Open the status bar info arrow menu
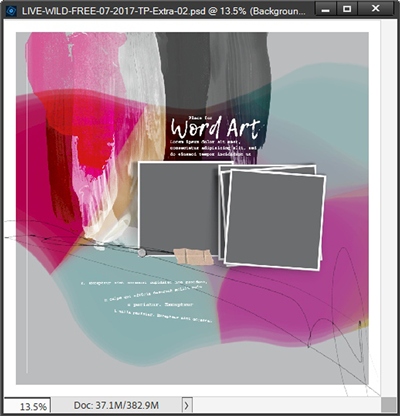This screenshot has width=400, height=416. 186,405
